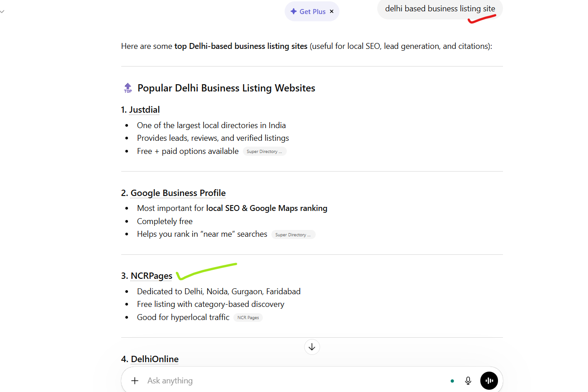Viewport: 588px width, 392px height.
Task: Click the Get Plus button
Action: tap(308, 11)
